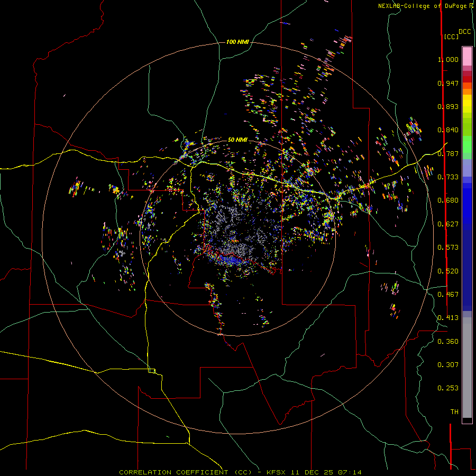Click the KFSX station identifier in the caption
This screenshot has width=476, height=476.
[x=276, y=472]
